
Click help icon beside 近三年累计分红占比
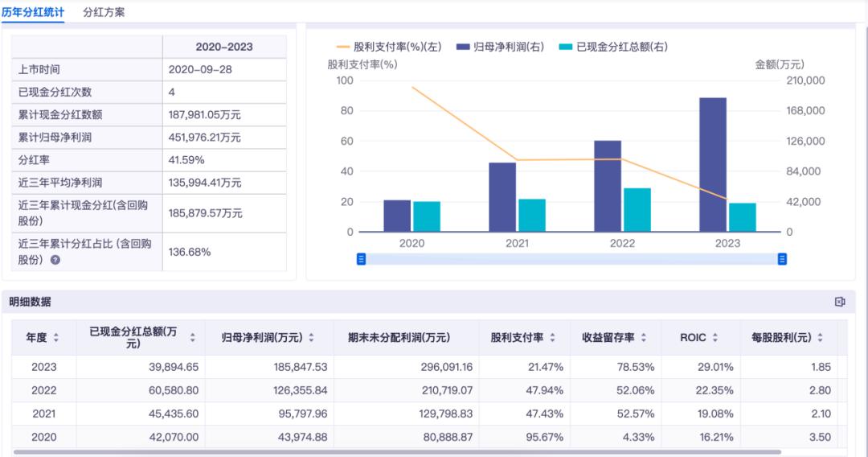[55, 260]
